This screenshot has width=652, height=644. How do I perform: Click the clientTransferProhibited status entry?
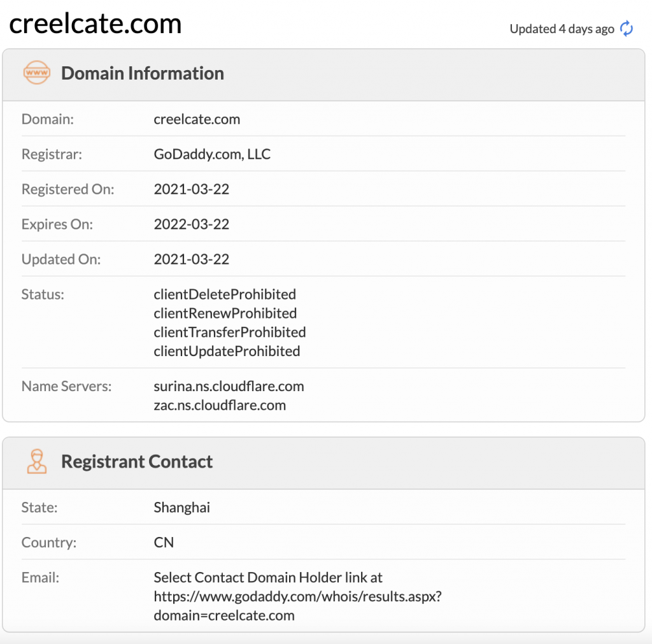coord(229,333)
